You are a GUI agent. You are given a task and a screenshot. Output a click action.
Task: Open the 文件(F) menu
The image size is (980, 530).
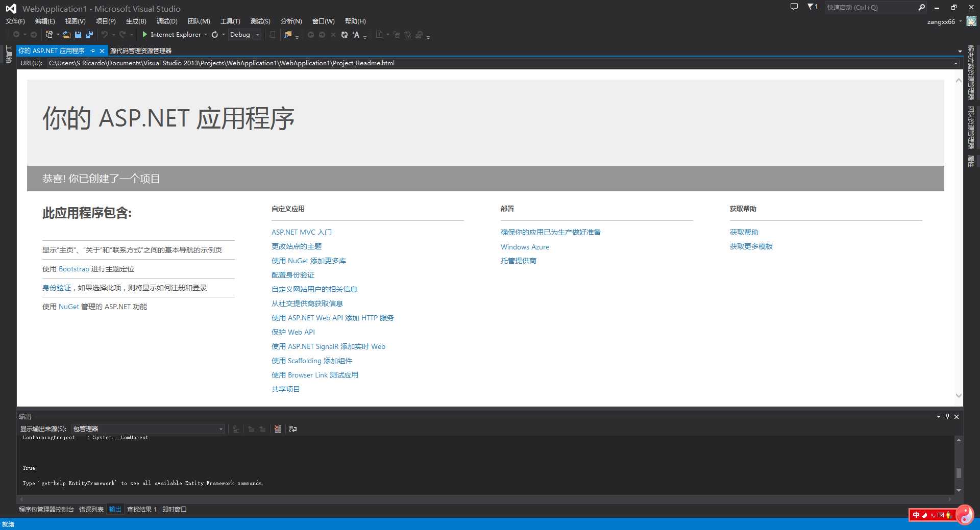click(x=15, y=21)
